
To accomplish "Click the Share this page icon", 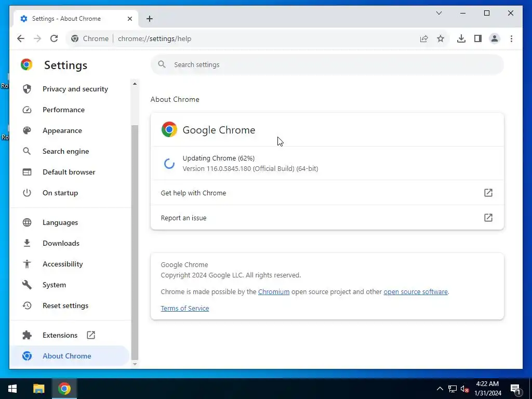I will pos(424,38).
